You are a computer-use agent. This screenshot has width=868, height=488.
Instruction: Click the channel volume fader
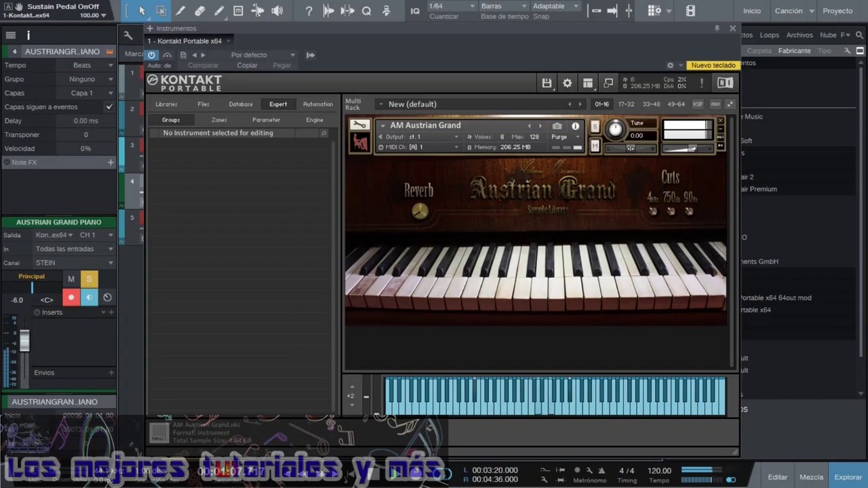point(24,340)
